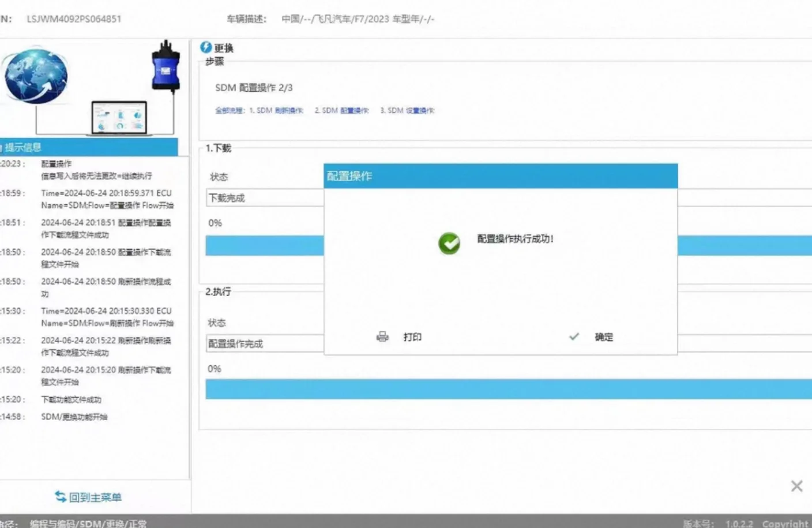Click the execution progress bar under 2.执行
This screenshot has width=812, height=528.
point(509,389)
